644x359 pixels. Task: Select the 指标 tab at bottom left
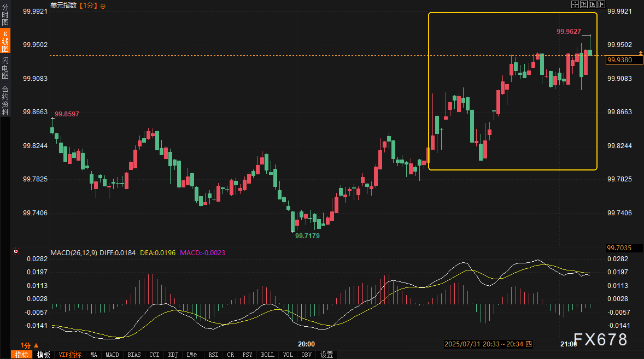tap(21, 355)
